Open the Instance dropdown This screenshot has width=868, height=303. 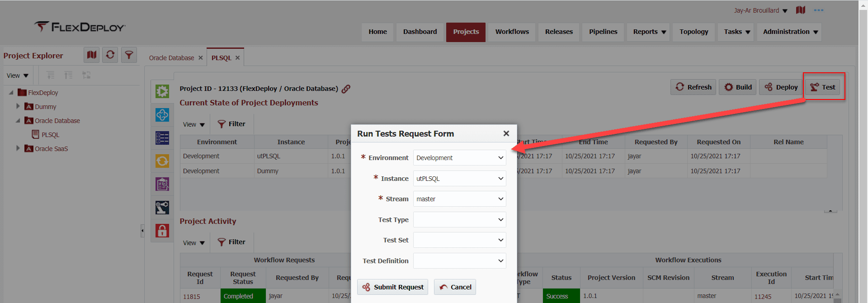pyautogui.click(x=459, y=179)
